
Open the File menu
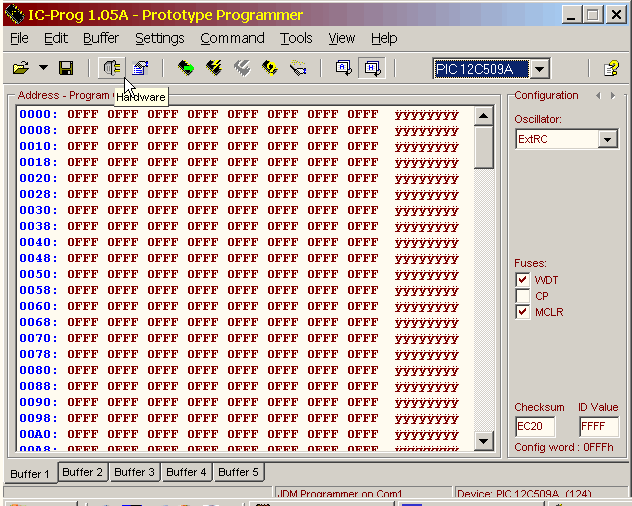tap(19, 38)
